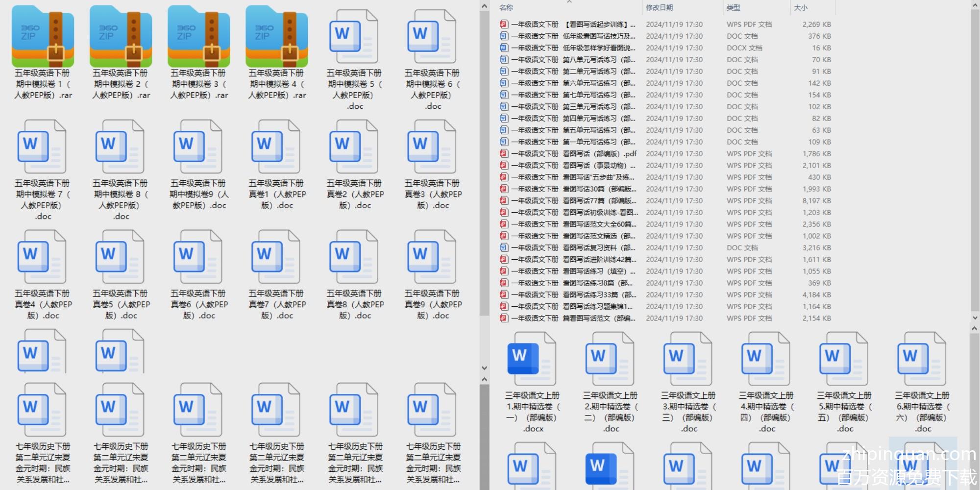Screen dimensions: 980x490
Task: Click scroll-up arrow of the 三年级语文 icon pane
Action: (x=975, y=329)
